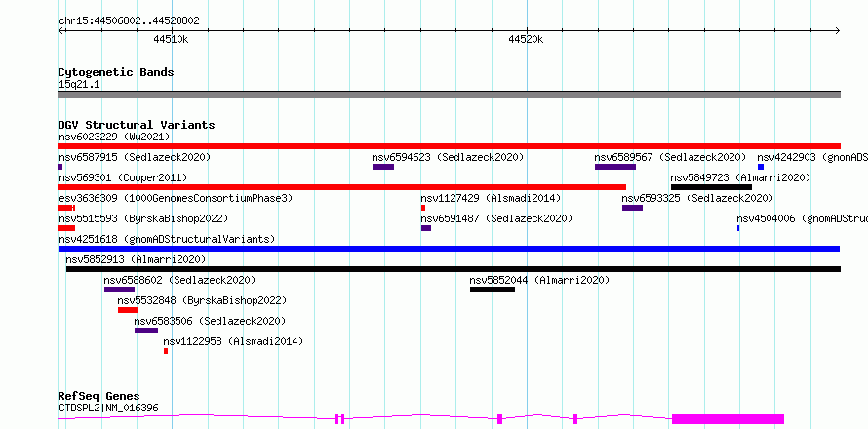Click the nsv4504006 tiny blue marker
Image resolution: width=868 pixels, height=429 pixels.
738,228
